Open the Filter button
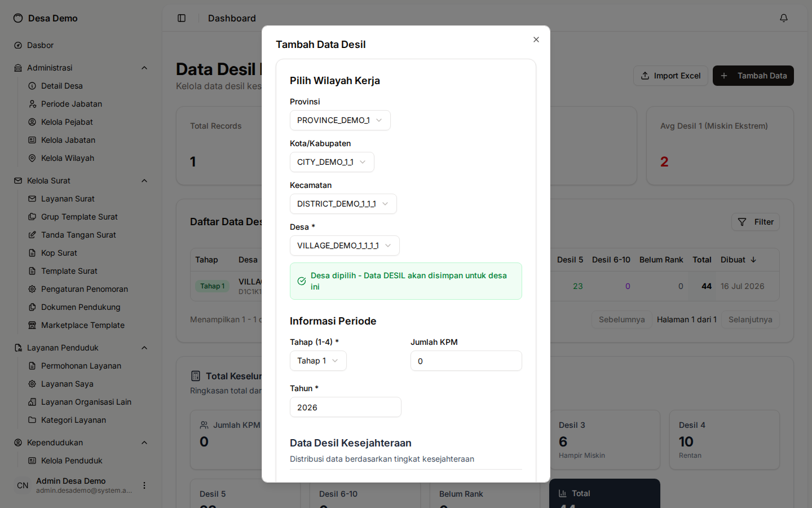This screenshot has height=508, width=812. pyautogui.click(x=756, y=222)
